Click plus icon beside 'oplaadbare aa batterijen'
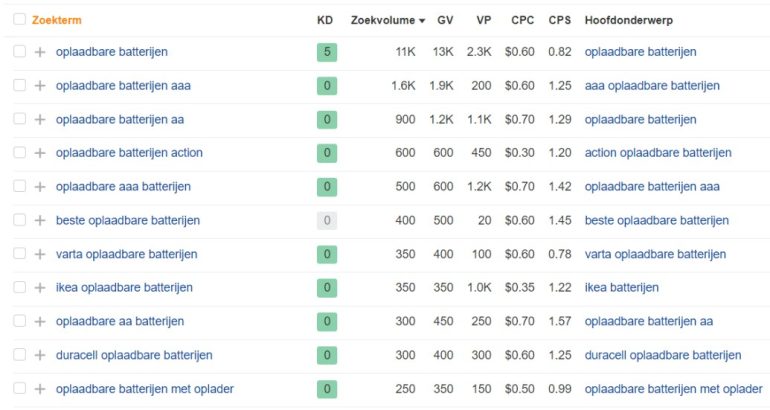The width and height of the screenshot is (770, 410). point(40,322)
